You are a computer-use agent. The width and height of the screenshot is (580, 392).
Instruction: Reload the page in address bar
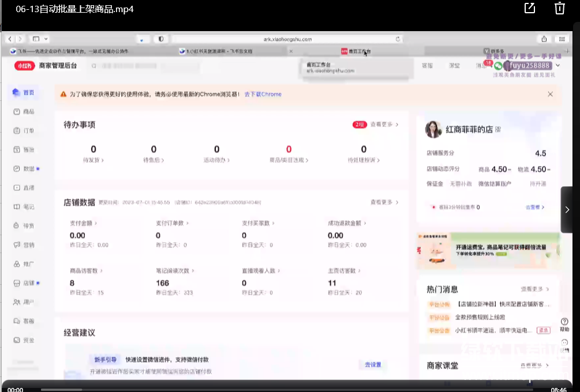point(398,39)
